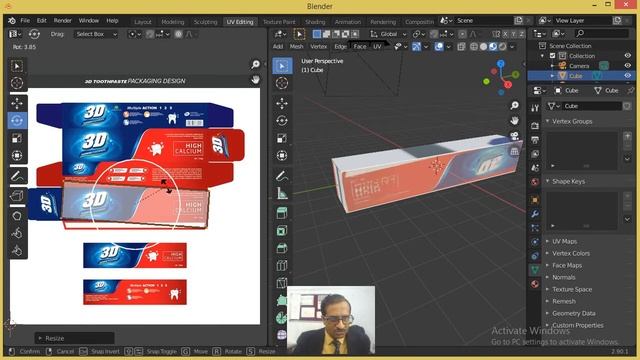Hide the Cube using its eye icon
This screenshot has height=360, width=640.
pos(628,76)
